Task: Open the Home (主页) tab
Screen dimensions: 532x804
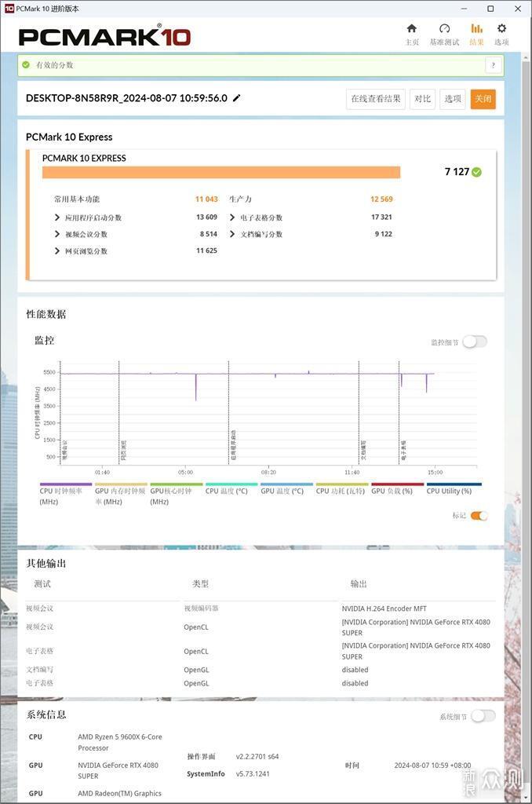Action: (x=412, y=35)
